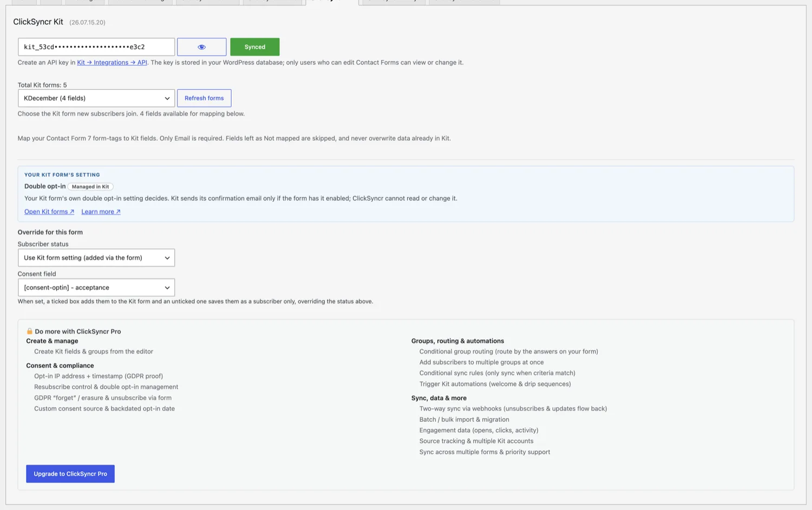The image size is (812, 510).
Task: Click the Upgrade to ClickSyncr Pro button
Action: point(70,474)
